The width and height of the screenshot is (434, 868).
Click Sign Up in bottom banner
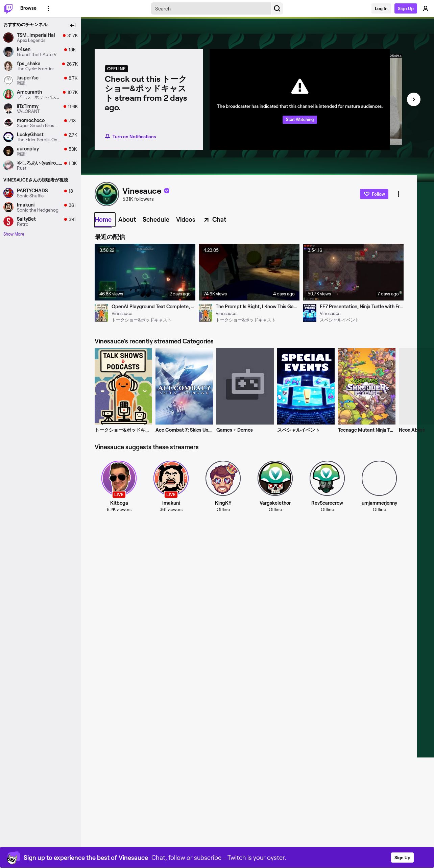click(402, 858)
